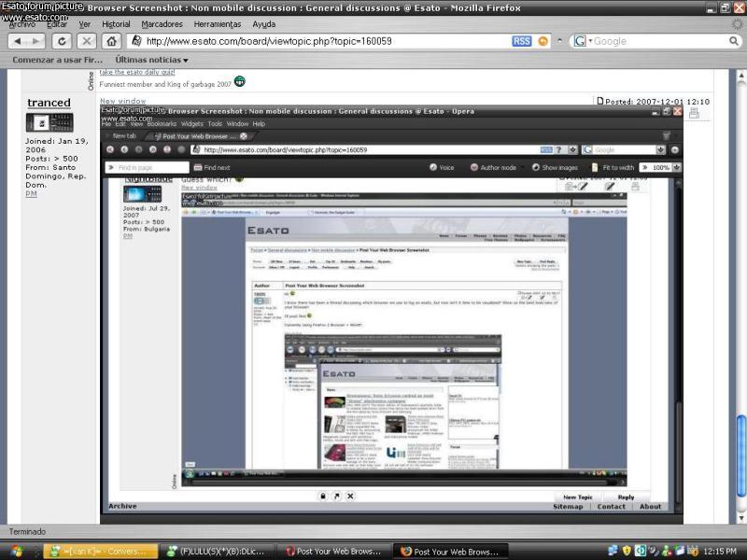Viewport: 747px width, 560px height.
Task: Open the Ver menu
Action: 84,24
